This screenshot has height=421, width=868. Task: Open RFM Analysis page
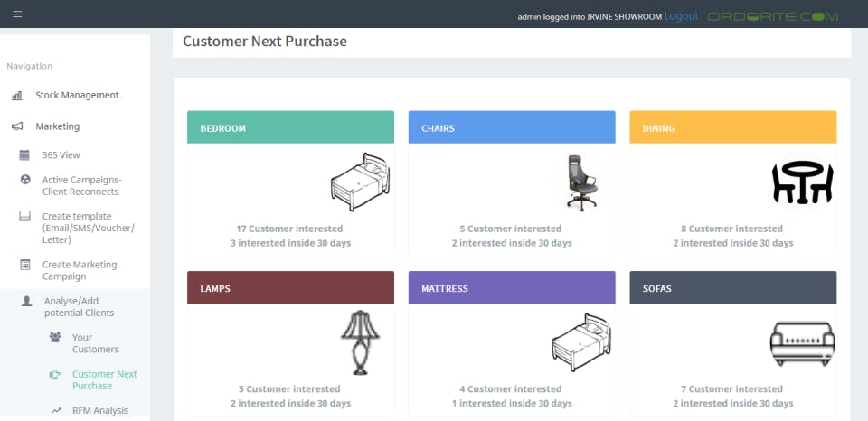[99, 410]
